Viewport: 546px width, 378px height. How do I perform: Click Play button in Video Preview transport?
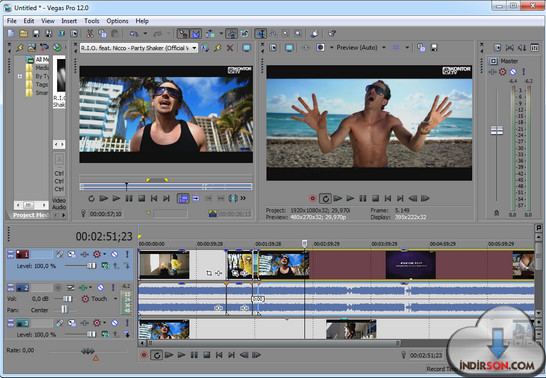350,198
